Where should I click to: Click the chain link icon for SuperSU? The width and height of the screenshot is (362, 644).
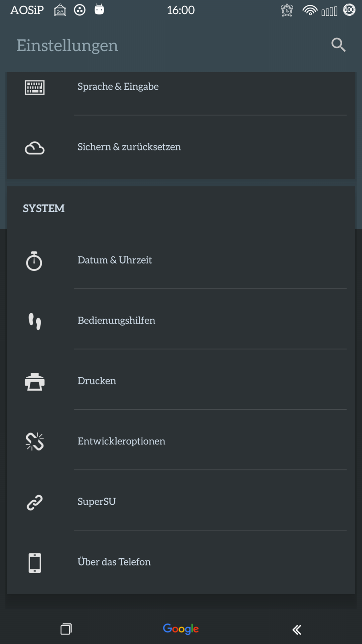[x=35, y=502]
